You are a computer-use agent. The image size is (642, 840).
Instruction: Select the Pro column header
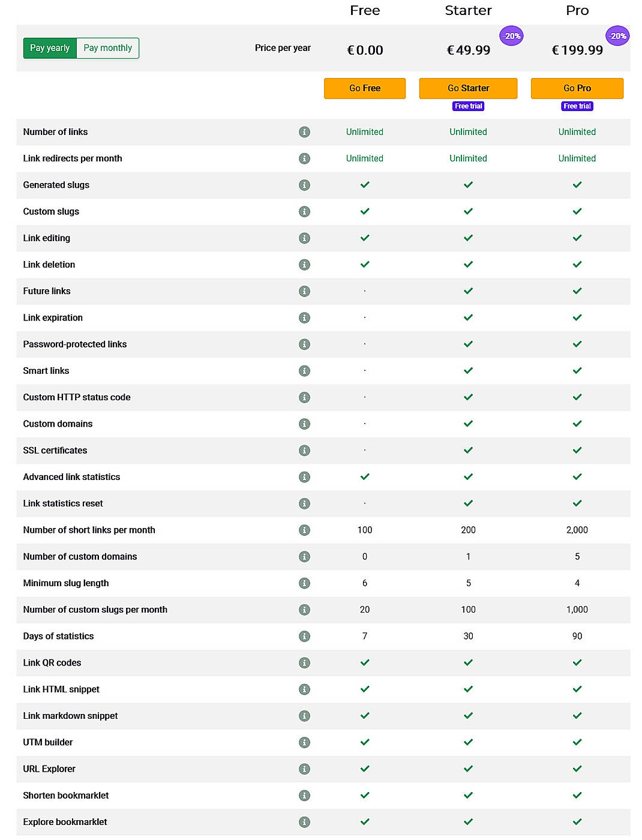tap(577, 10)
